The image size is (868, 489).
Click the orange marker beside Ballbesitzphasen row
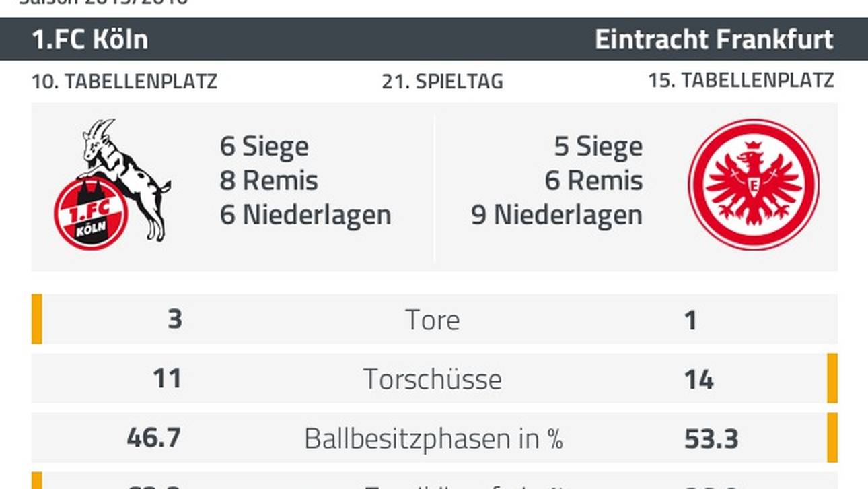coord(832,438)
